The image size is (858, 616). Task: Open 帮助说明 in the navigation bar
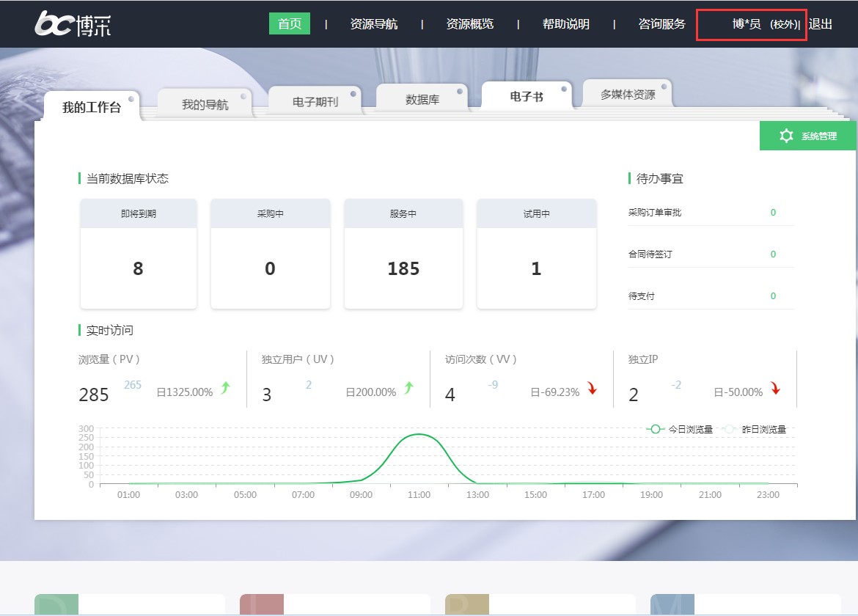[x=565, y=24]
